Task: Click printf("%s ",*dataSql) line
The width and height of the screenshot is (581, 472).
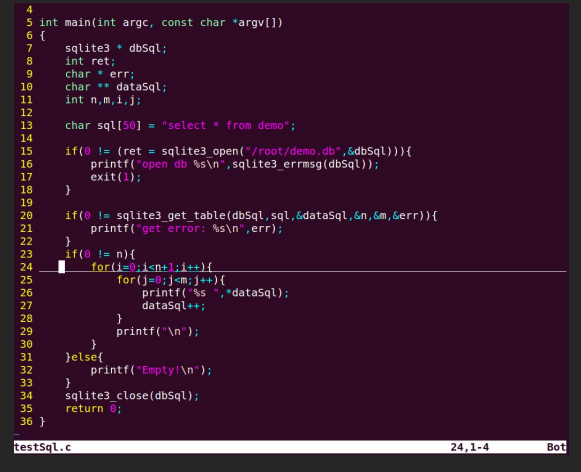Action: (x=215, y=293)
